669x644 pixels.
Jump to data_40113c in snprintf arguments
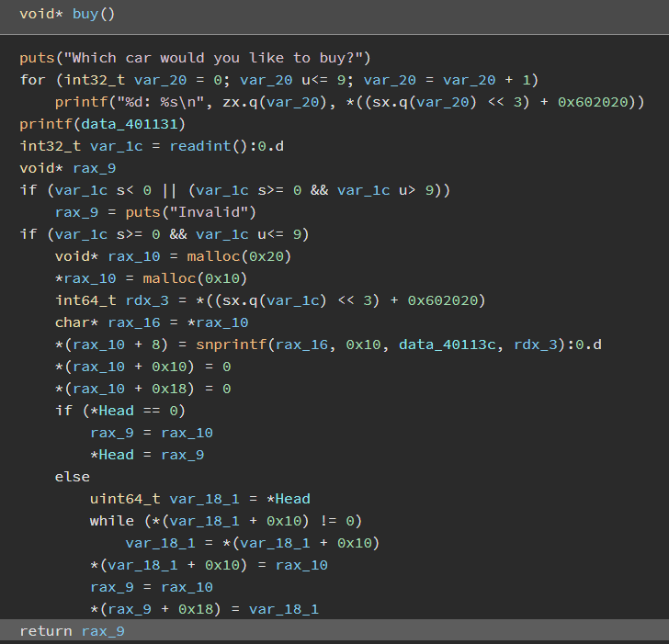click(x=448, y=345)
